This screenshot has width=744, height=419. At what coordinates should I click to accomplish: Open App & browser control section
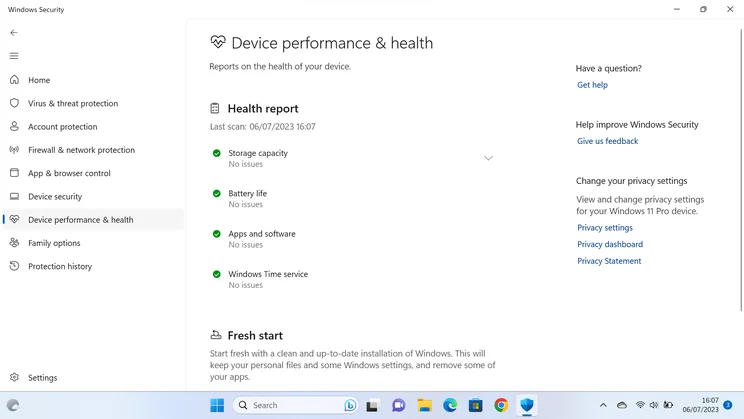pos(93,173)
